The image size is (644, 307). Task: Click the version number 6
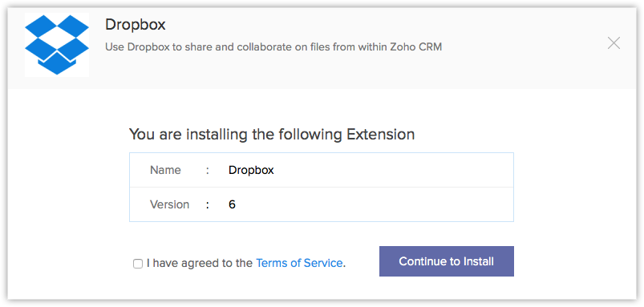(232, 204)
